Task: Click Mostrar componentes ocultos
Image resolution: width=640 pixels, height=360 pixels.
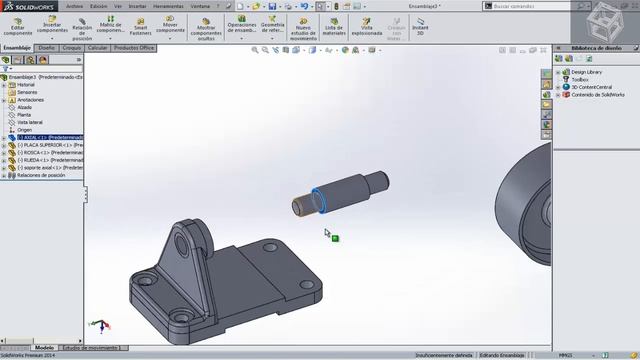Action: coord(206,29)
